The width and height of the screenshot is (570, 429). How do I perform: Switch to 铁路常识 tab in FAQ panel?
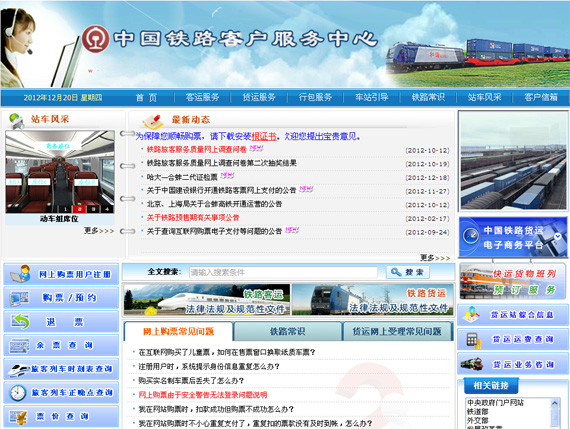(288, 331)
